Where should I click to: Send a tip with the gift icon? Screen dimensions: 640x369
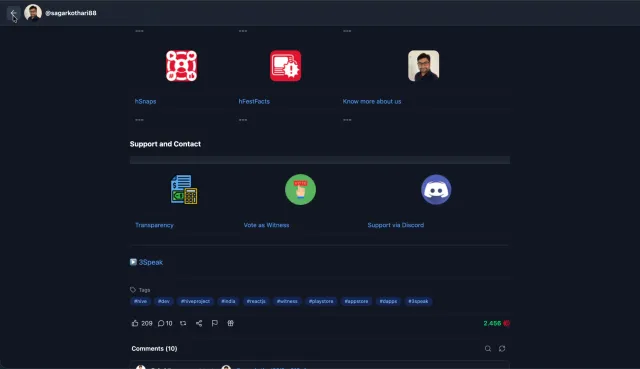click(231, 323)
